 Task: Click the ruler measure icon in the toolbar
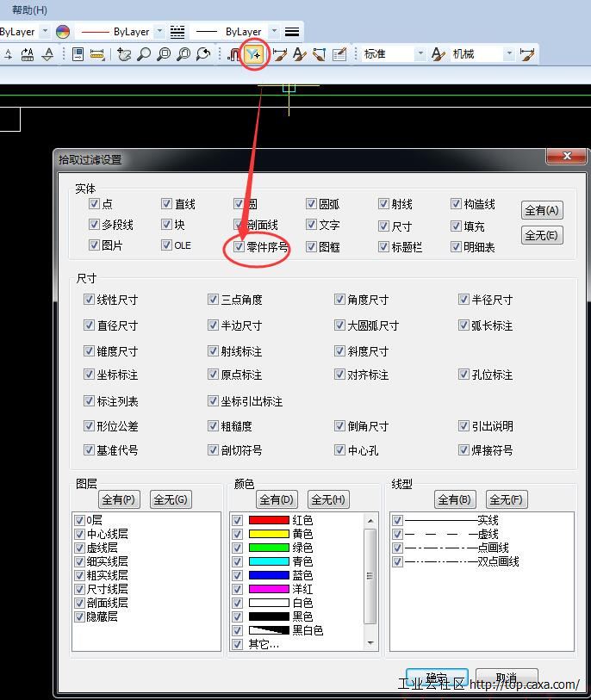(96, 54)
